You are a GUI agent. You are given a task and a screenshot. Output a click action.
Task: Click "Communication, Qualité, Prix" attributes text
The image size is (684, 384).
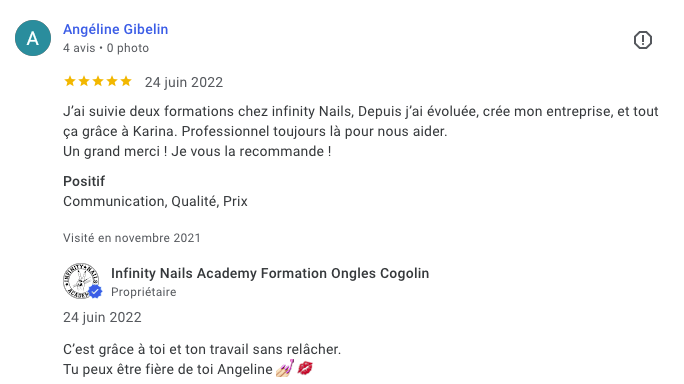point(155,201)
